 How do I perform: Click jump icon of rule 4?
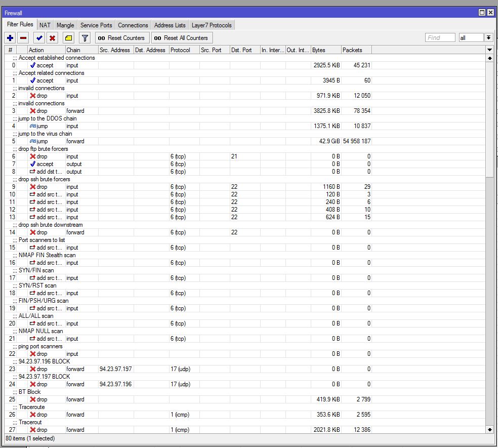pyautogui.click(x=33, y=126)
